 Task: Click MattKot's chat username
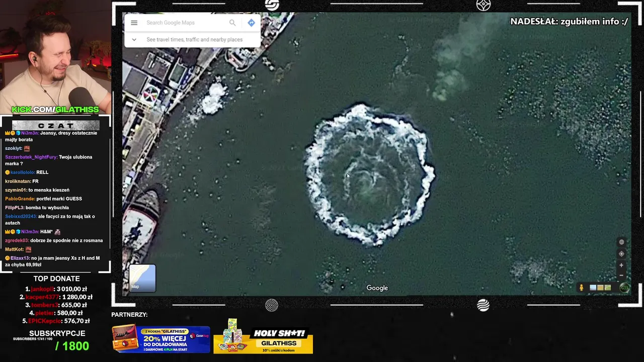click(14, 249)
